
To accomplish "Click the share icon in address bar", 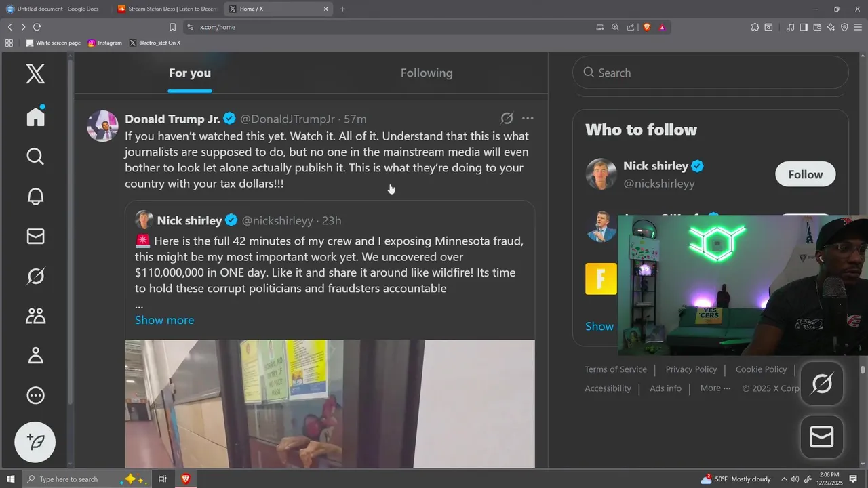I will [631, 27].
